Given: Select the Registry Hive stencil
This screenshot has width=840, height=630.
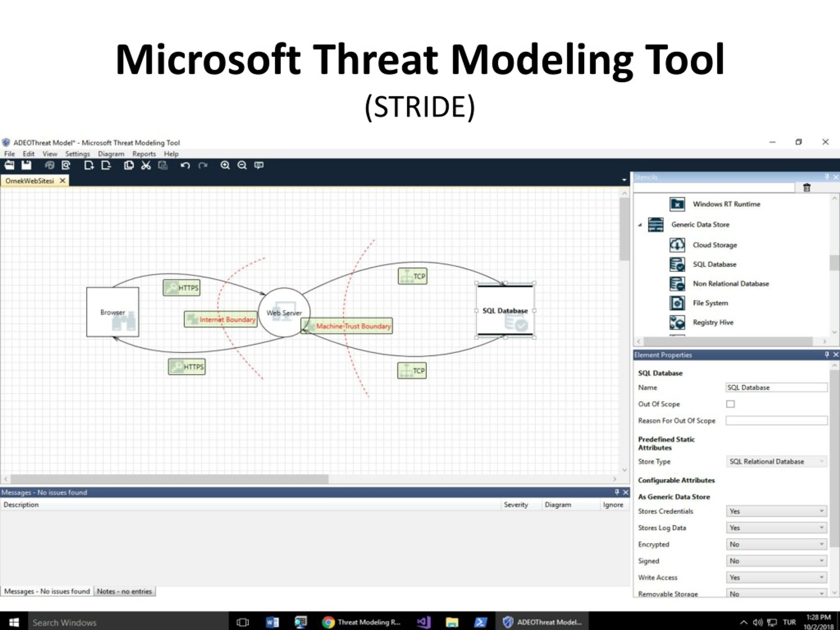Looking at the screenshot, I should (702, 323).
